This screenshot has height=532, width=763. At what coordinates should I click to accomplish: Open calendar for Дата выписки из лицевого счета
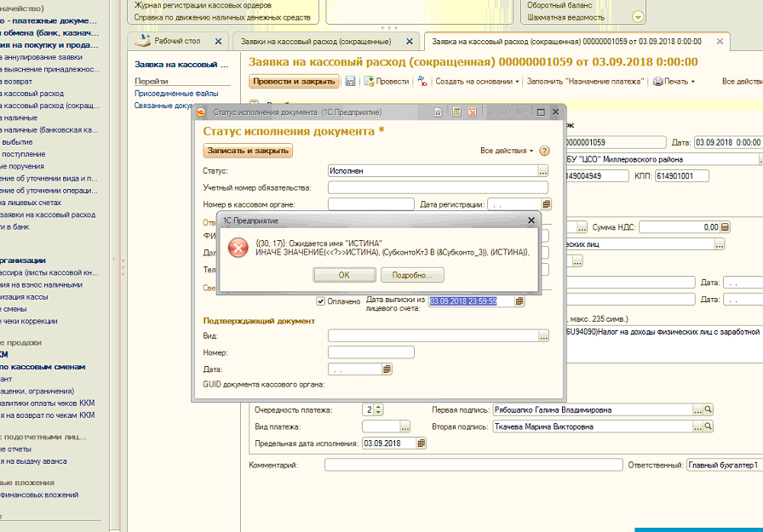[x=519, y=301]
